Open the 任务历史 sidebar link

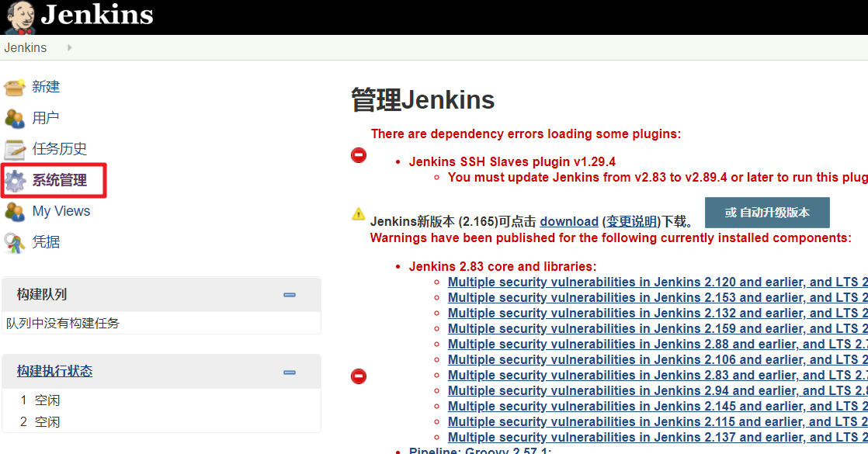click(60, 149)
